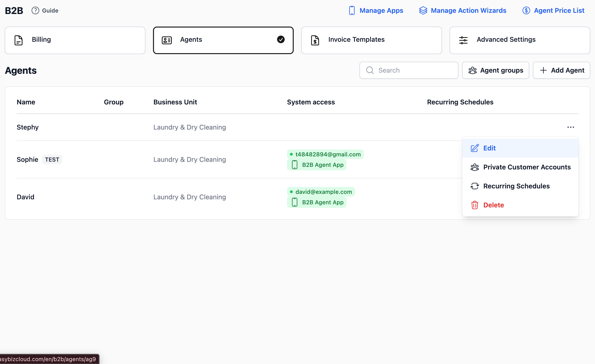Open the Agent groups button
The height and width of the screenshot is (364, 595).
pos(495,70)
